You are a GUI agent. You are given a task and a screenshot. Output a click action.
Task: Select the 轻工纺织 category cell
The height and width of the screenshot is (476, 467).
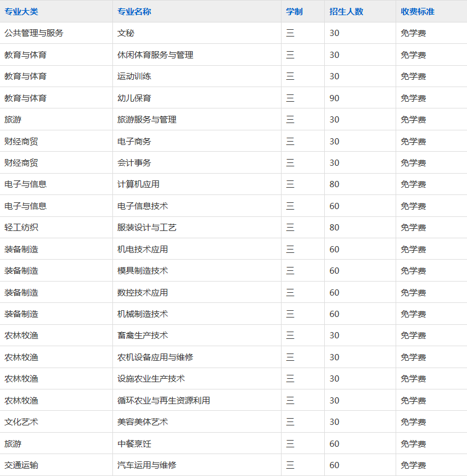coord(21,228)
